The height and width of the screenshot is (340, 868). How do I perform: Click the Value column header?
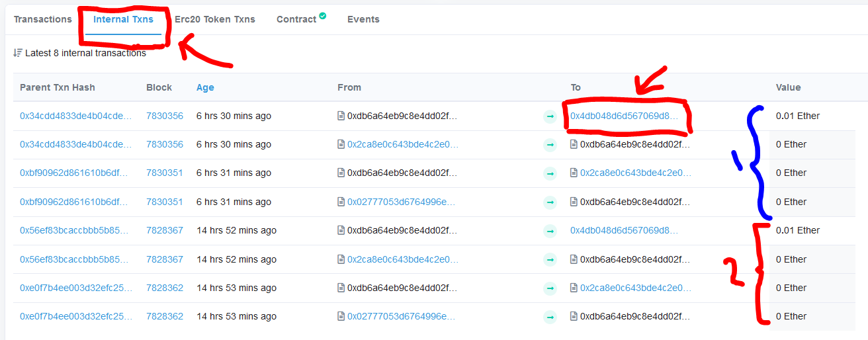coord(788,87)
